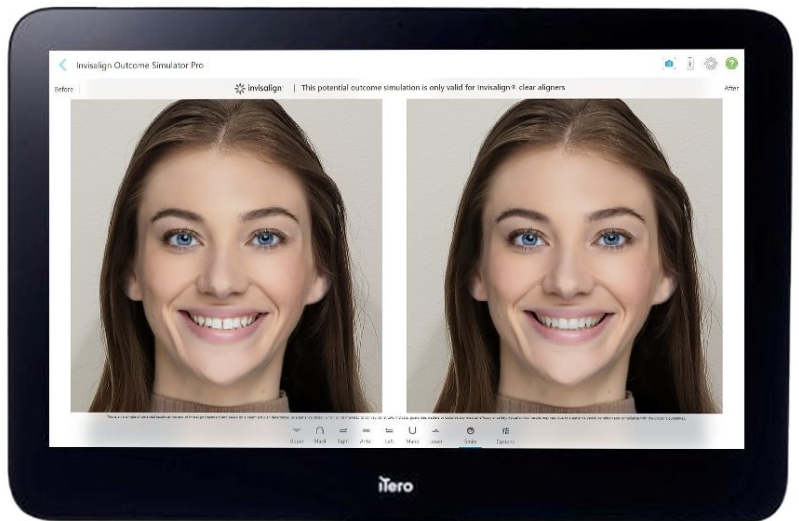Select the Maxilla arch view
The width and height of the screenshot is (799, 521).
click(319, 435)
